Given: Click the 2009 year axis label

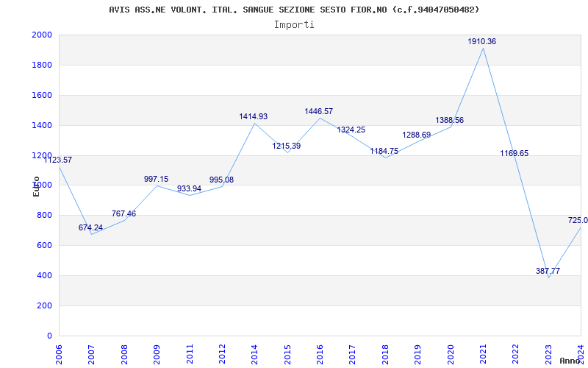Looking at the screenshot, I should pyautogui.click(x=157, y=353).
